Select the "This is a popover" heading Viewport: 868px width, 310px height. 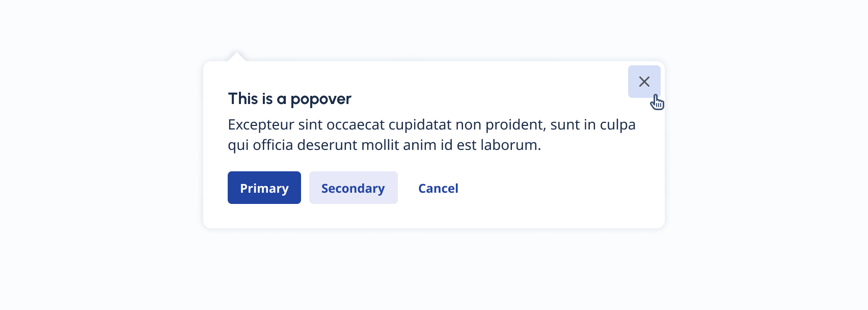[289, 99]
